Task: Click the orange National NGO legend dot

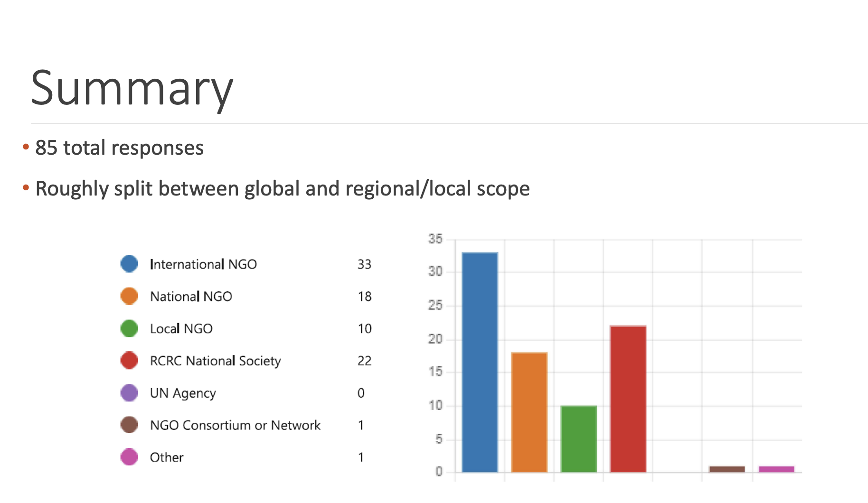Action: pyautogui.click(x=129, y=296)
